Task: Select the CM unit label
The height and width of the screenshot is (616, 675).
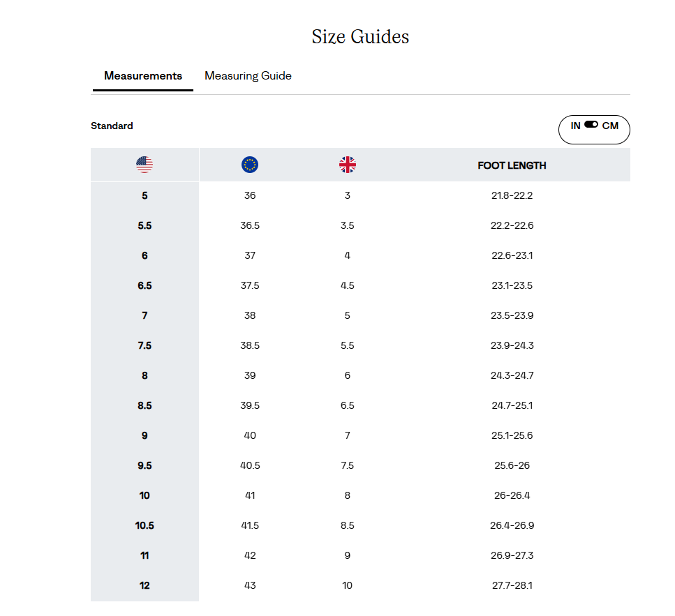Action: pos(610,126)
